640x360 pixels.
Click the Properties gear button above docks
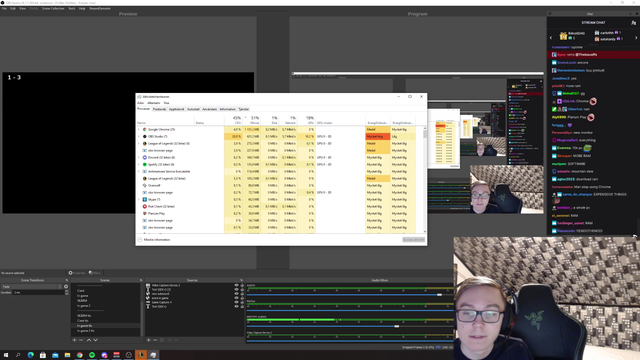pos(77,273)
